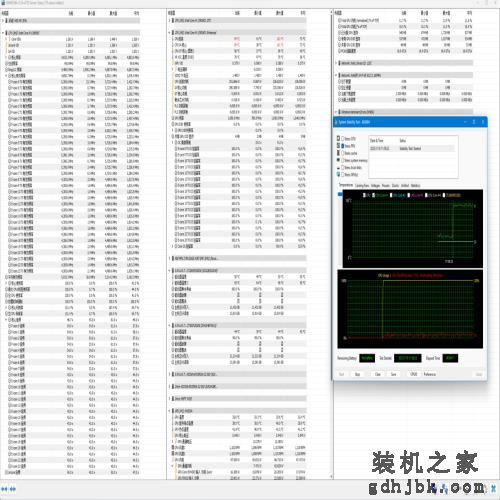The image size is (500, 500).
Task: Open the Statistics tab
Action: (x=416, y=185)
